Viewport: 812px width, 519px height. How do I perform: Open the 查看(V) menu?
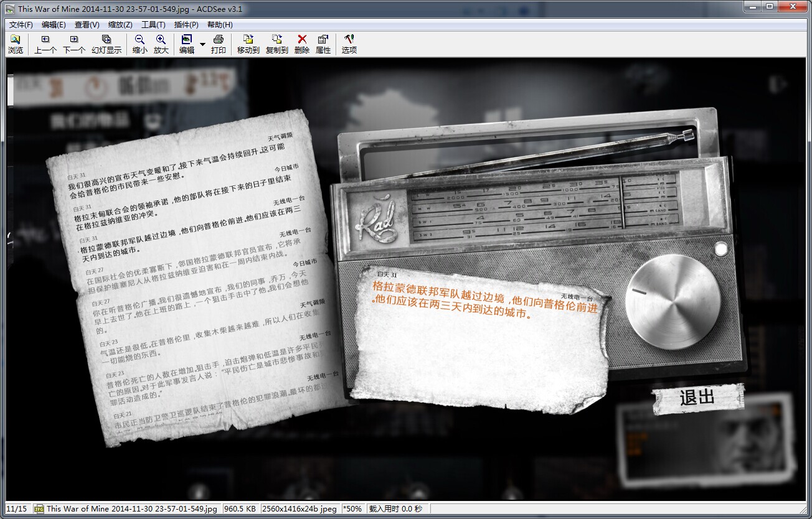pyautogui.click(x=87, y=25)
